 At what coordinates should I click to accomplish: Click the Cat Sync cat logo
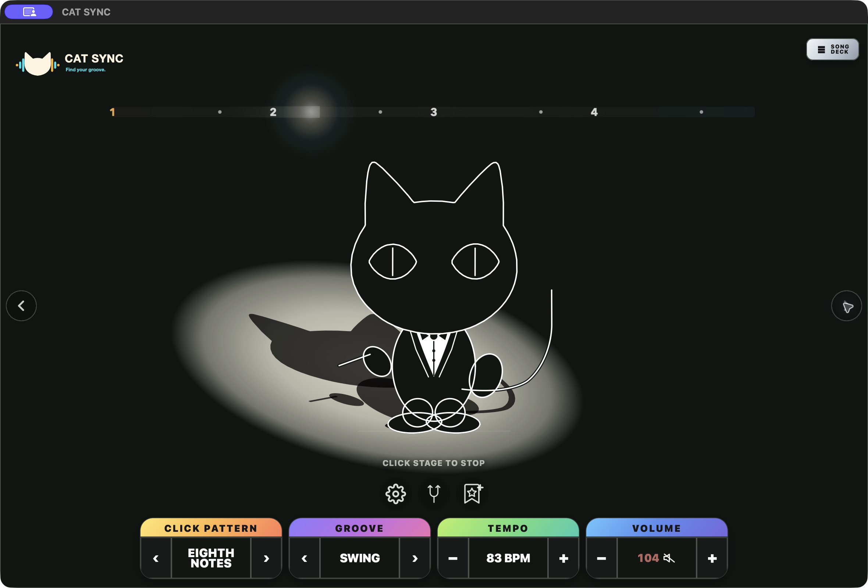[38, 64]
